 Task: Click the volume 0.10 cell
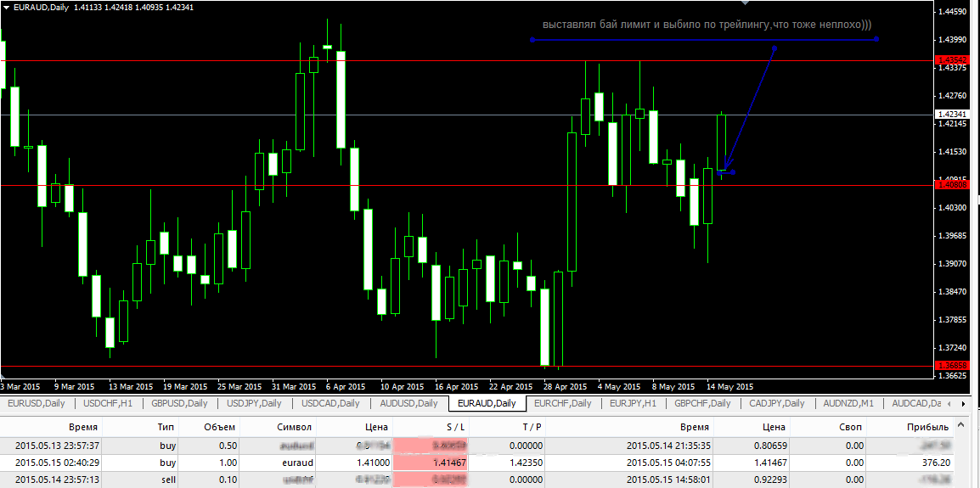point(209,480)
